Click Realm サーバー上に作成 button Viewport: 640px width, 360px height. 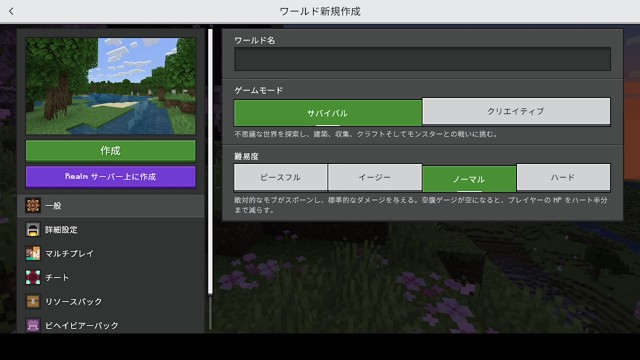click(111, 176)
